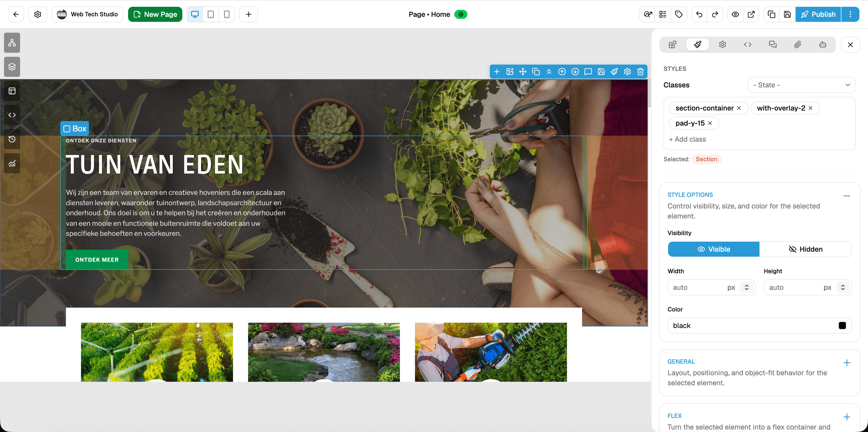
Task: Open Width unit stepper
Action: point(747,287)
